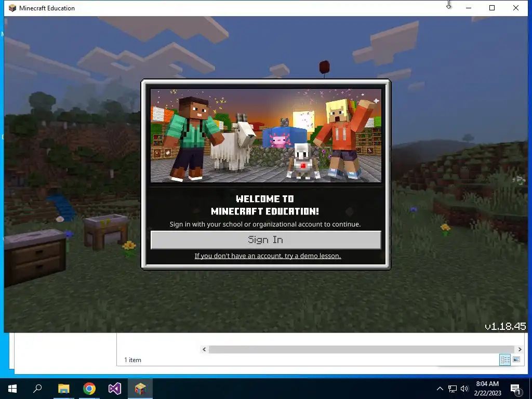Select Minecraft Education taskbar icon
This screenshot has height=399, width=532.
coord(140,389)
